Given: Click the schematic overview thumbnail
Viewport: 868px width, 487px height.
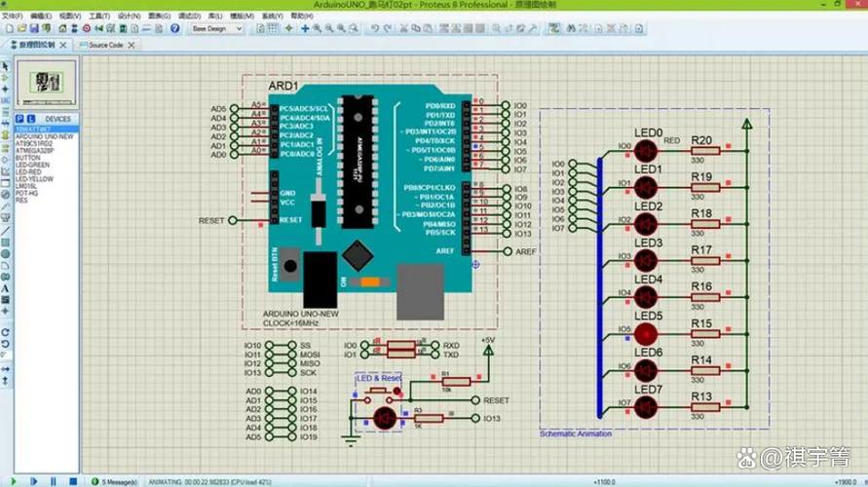Looking at the screenshot, I should click(x=47, y=83).
